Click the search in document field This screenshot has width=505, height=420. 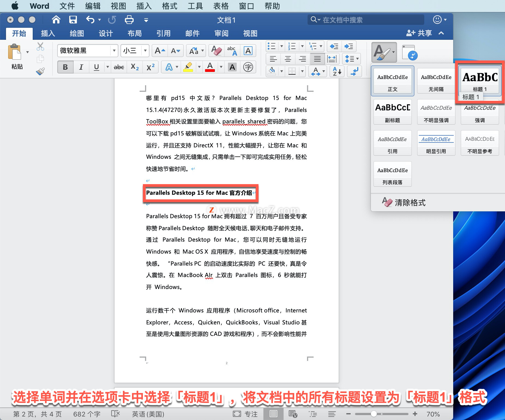coord(366,20)
